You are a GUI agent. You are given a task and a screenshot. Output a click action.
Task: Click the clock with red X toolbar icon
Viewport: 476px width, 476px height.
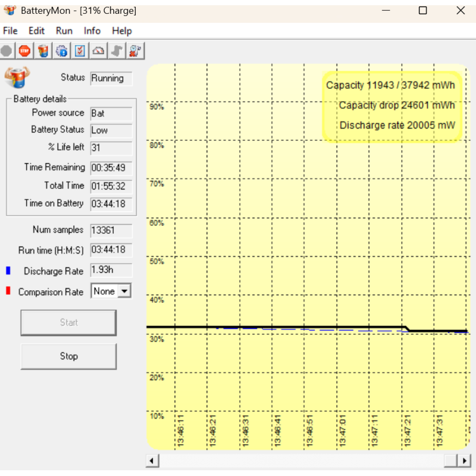135,51
